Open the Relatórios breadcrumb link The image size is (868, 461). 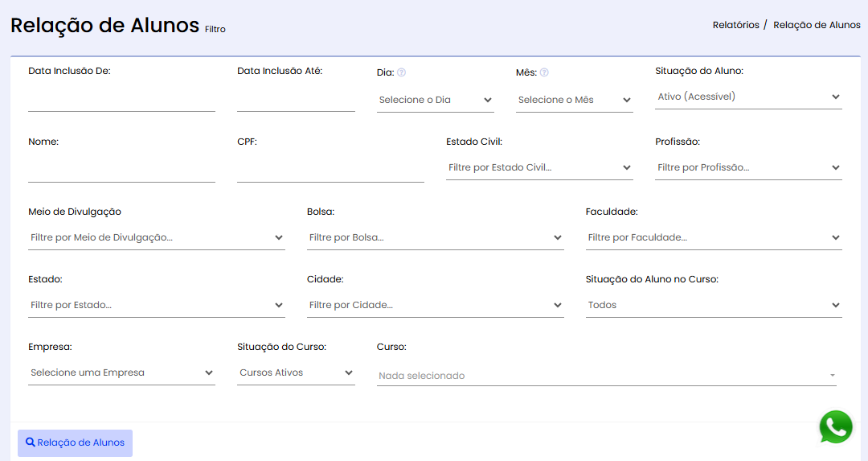click(x=735, y=25)
